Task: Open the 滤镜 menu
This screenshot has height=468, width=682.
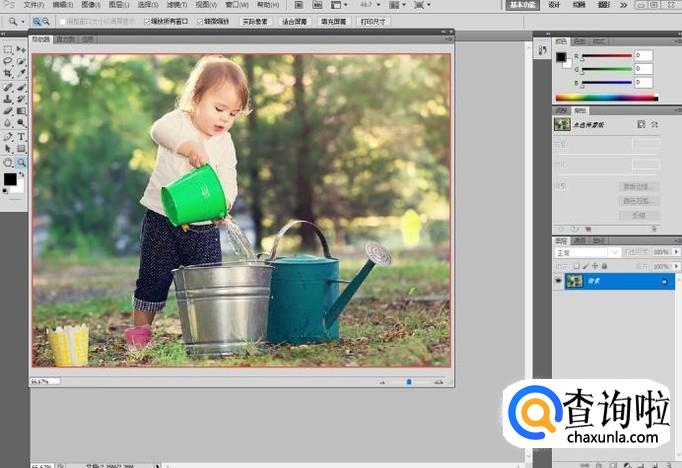Action: coord(176,5)
